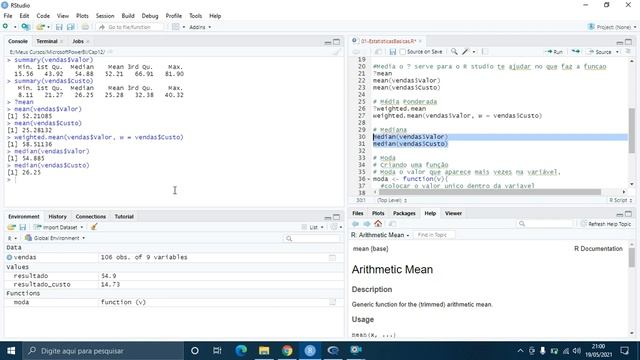Click the editor vertical scrollbar

(631, 131)
